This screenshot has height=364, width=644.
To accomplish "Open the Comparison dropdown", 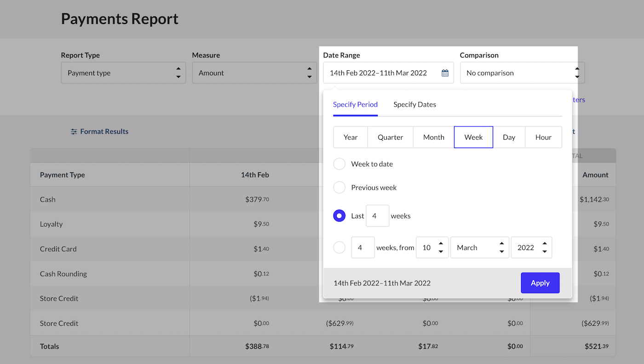I will click(522, 73).
